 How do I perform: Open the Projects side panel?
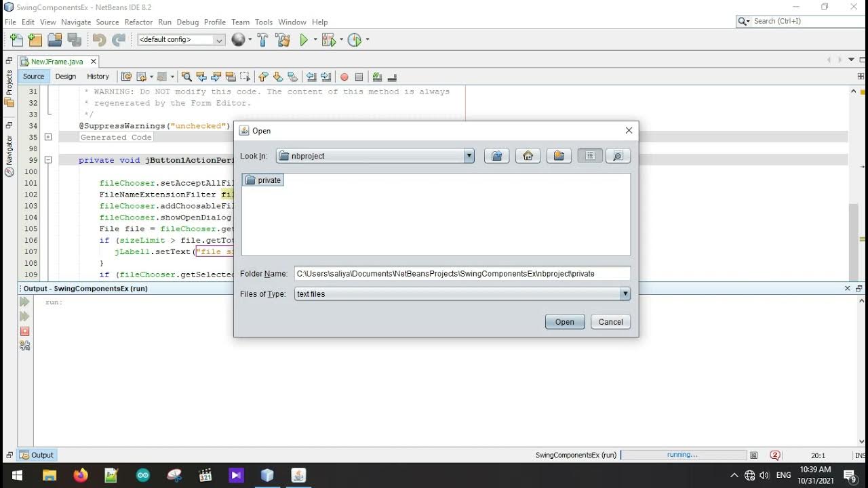9,88
